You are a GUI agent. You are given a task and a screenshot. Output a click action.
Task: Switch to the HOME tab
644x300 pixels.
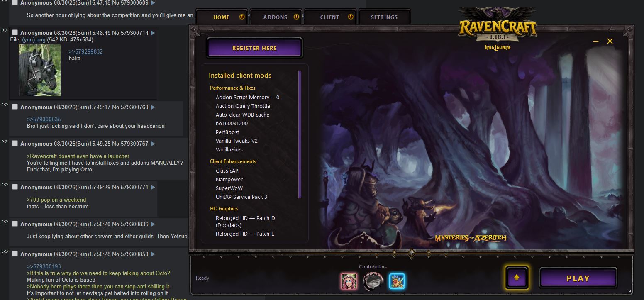click(x=222, y=17)
